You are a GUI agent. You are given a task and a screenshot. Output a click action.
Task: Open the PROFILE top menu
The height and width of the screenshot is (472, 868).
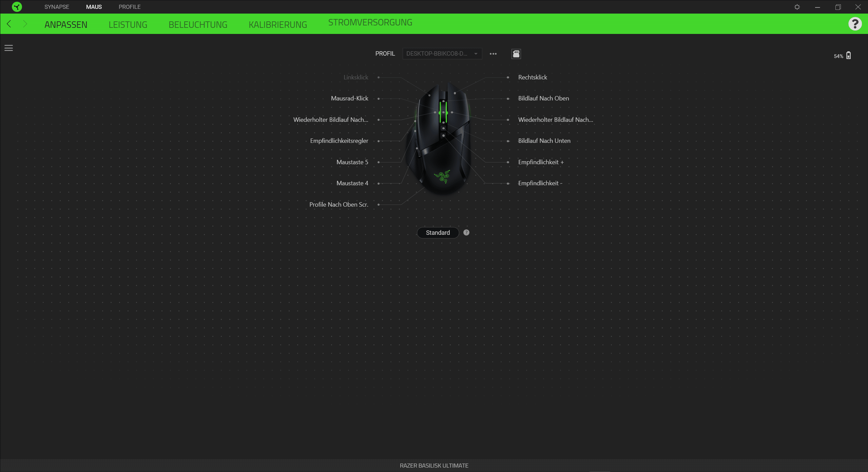(x=130, y=7)
